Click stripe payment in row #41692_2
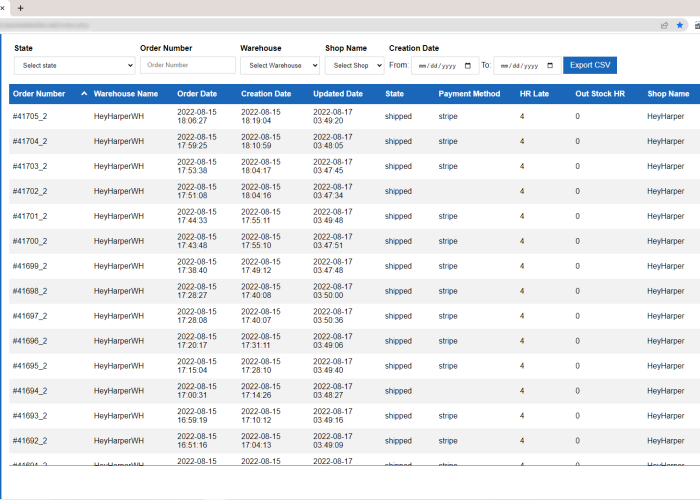Screen dimensions: 700x500 [448, 442]
